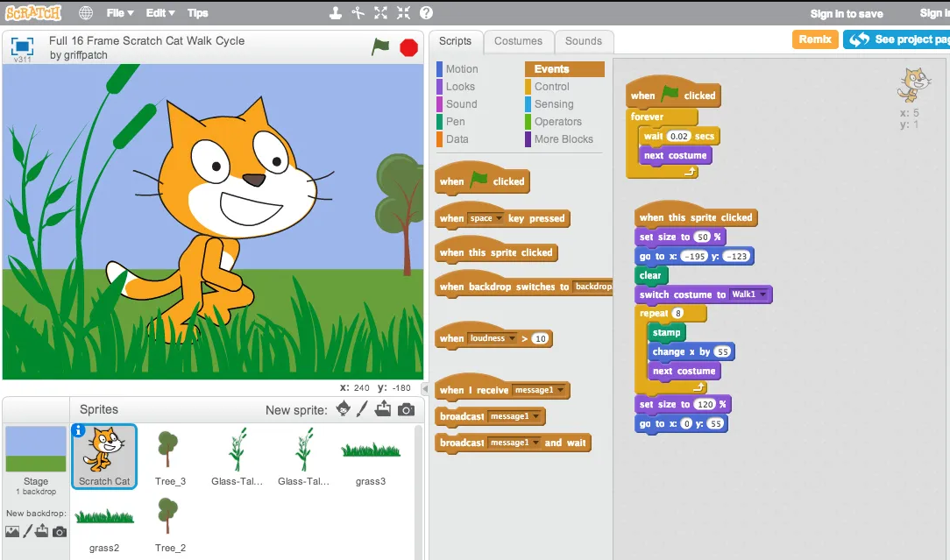Open the File menu
The width and height of the screenshot is (950, 560).
(120, 13)
